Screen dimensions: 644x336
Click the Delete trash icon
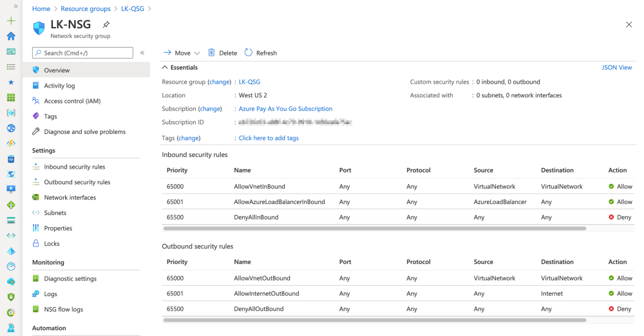tap(211, 53)
